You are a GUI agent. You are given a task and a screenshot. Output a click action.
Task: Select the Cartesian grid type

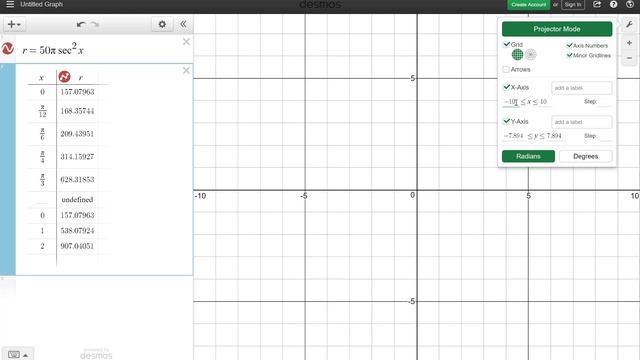pos(517,54)
